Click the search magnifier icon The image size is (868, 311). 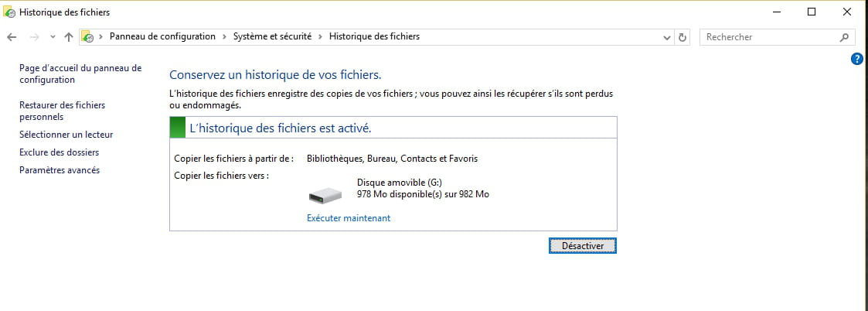point(844,37)
